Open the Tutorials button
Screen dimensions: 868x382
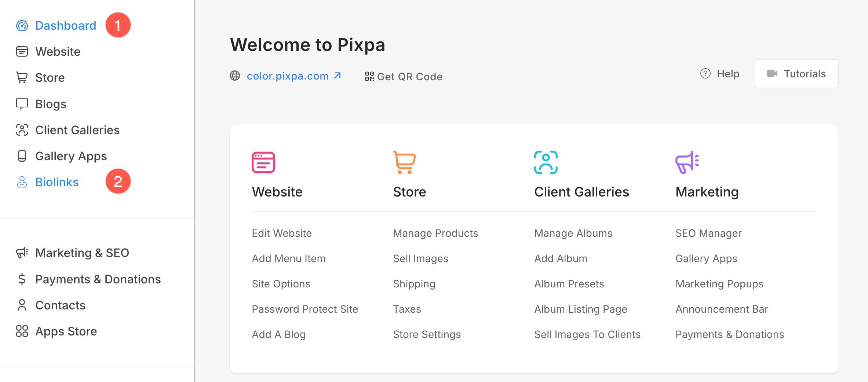[796, 74]
